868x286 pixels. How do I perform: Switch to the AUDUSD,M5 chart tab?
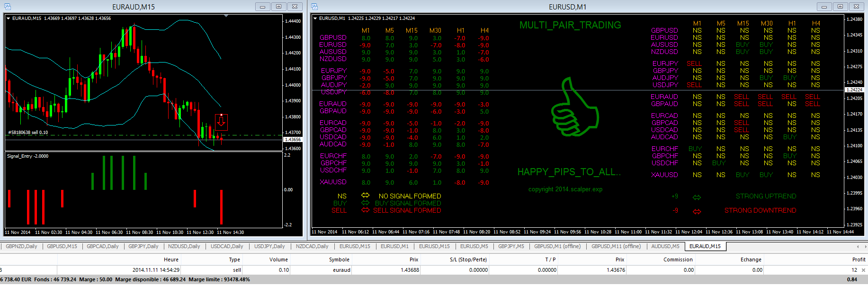(x=665, y=246)
